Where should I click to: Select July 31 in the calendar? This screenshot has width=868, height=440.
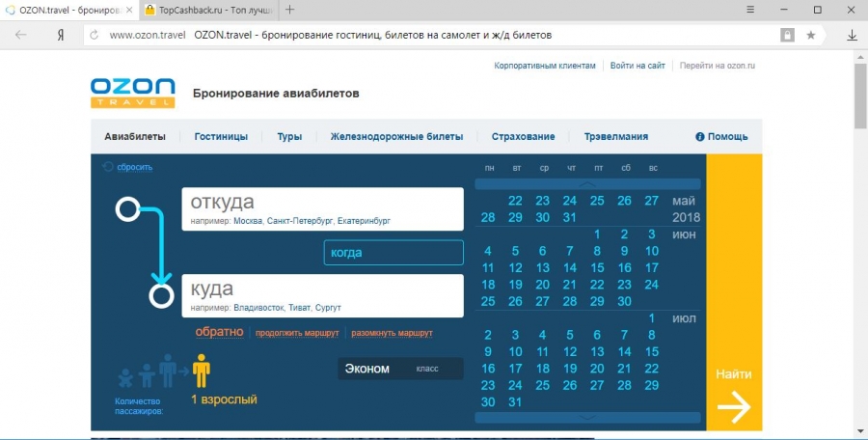tap(515, 401)
